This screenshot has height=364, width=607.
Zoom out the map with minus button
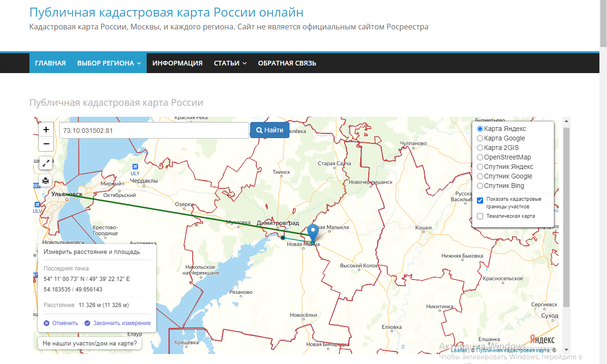point(46,144)
